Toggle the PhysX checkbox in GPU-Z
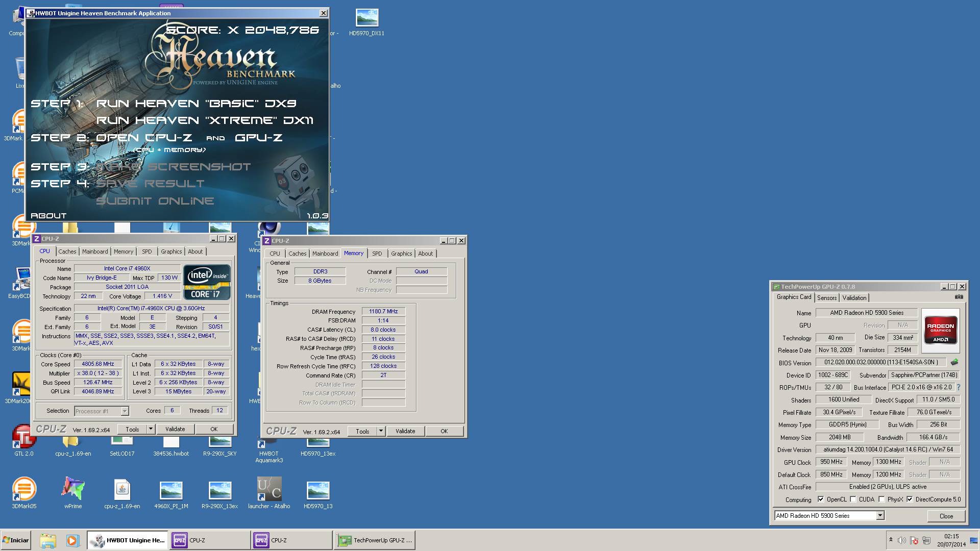This screenshot has height=551, width=980. pos(881,499)
